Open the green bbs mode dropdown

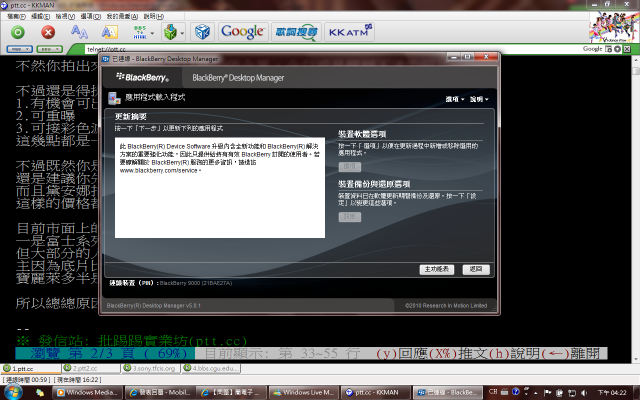[49, 49]
